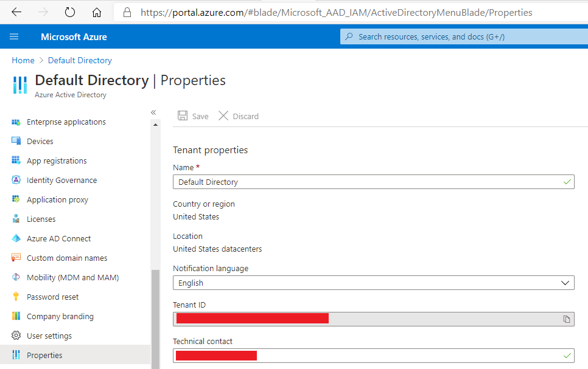This screenshot has width=588, height=369.
Task: Select Properties menu item
Action: [75, 355]
